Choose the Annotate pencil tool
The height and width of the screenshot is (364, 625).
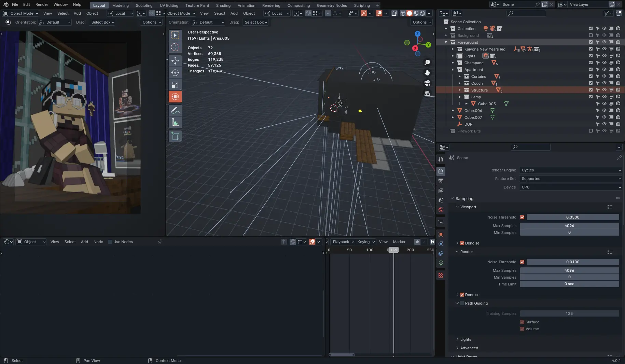[175, 110]
